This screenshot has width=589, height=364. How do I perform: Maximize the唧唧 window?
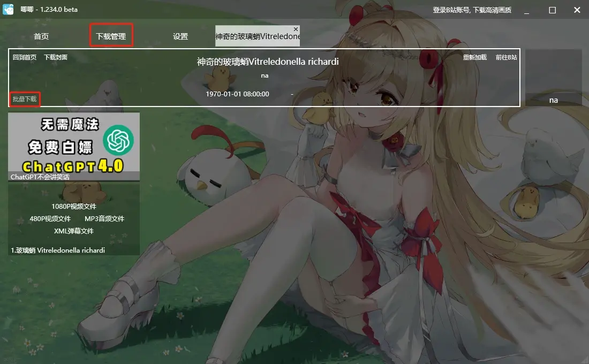click(552, 10)
